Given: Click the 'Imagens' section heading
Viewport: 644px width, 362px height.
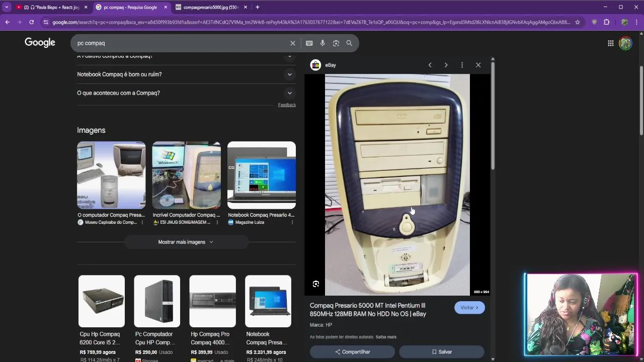Looking at the screenshot, I should click(91, 130).
